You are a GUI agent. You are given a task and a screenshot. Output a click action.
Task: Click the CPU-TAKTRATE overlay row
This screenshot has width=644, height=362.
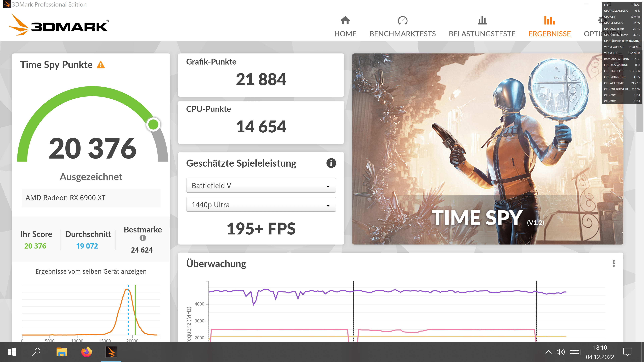(x=622, y=71)
